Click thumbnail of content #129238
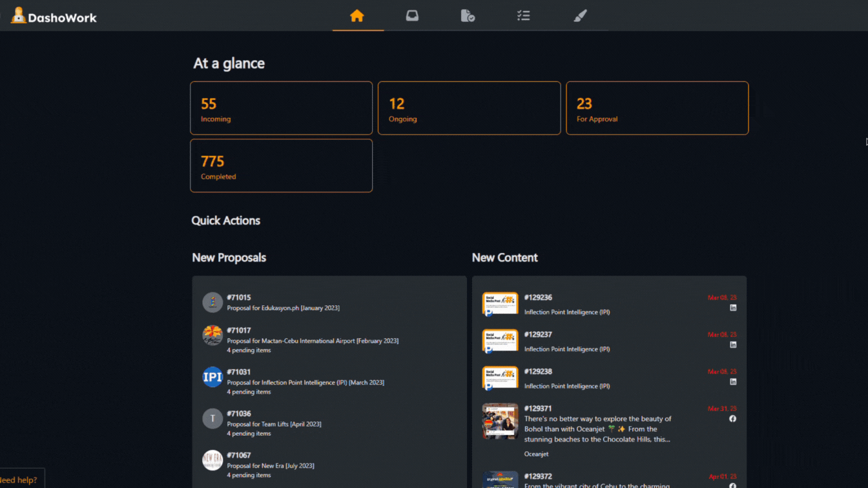 pyautogui.click(x=500, y=378)
